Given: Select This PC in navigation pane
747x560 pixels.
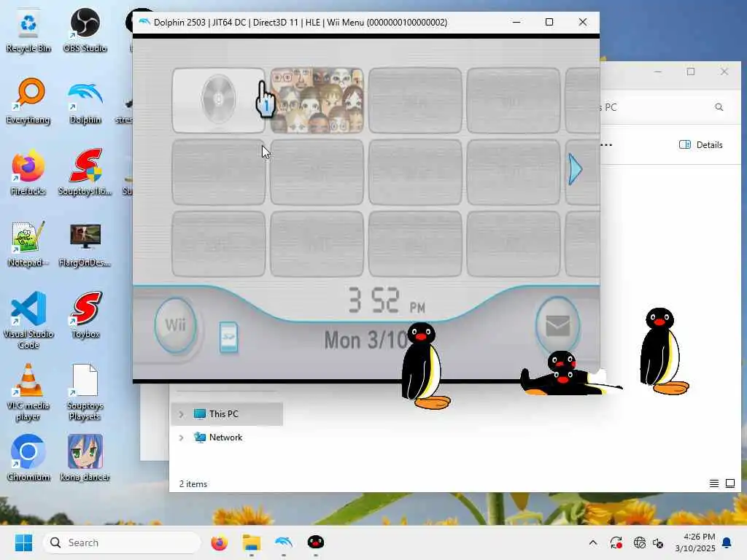Looking at the screenshot, I should tap(227, 414).
